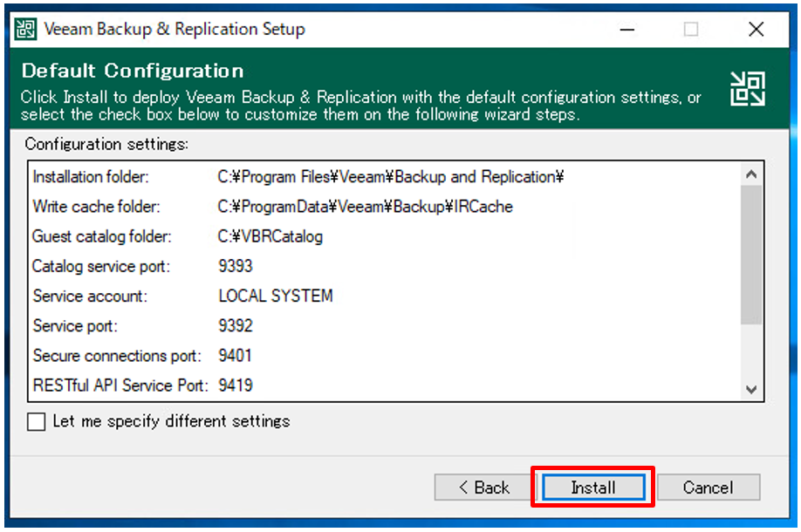801x532 pixels.
Task: Click the Veeam icon in title bar
Action: coord(25,29)
